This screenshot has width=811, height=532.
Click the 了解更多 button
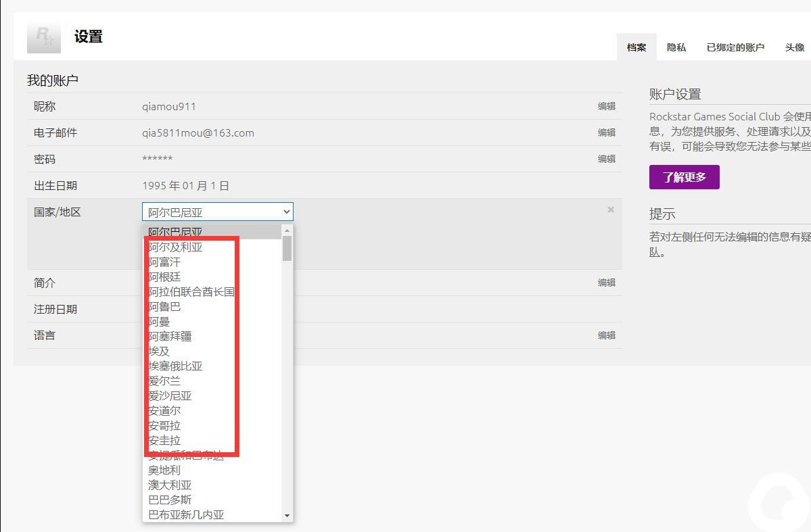pyautogui.click(x=685, y=177)
